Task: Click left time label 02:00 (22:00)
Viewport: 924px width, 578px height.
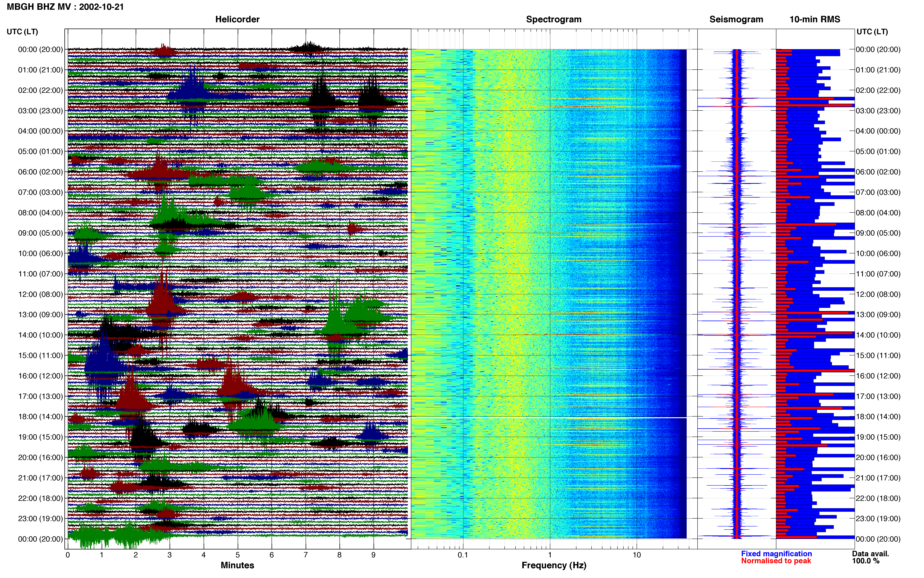Action: point(41,90)
